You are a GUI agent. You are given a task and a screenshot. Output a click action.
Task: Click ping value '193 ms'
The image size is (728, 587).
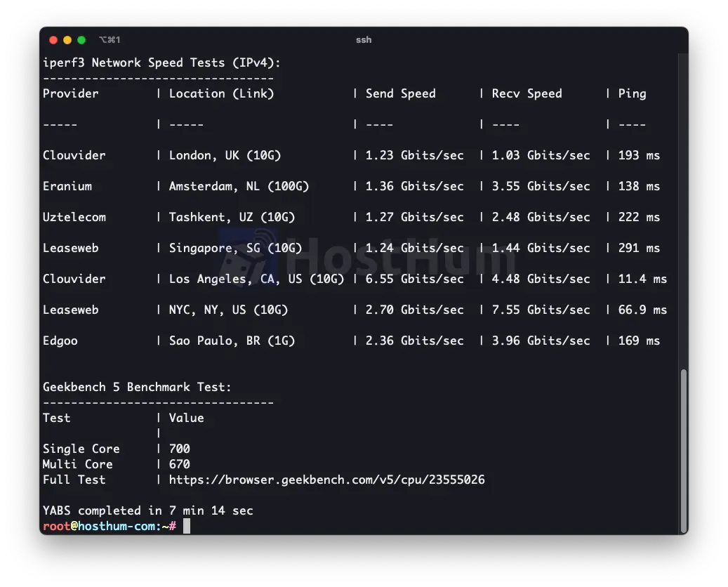(639, 155)
